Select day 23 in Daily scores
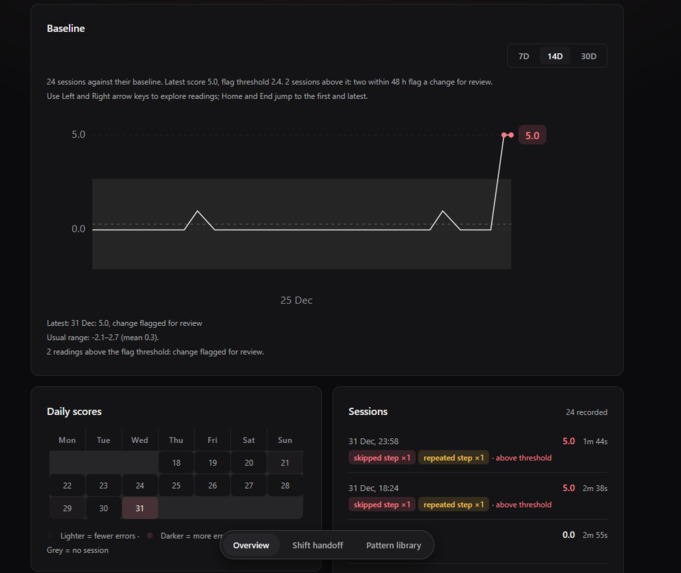 pos(103,485)
